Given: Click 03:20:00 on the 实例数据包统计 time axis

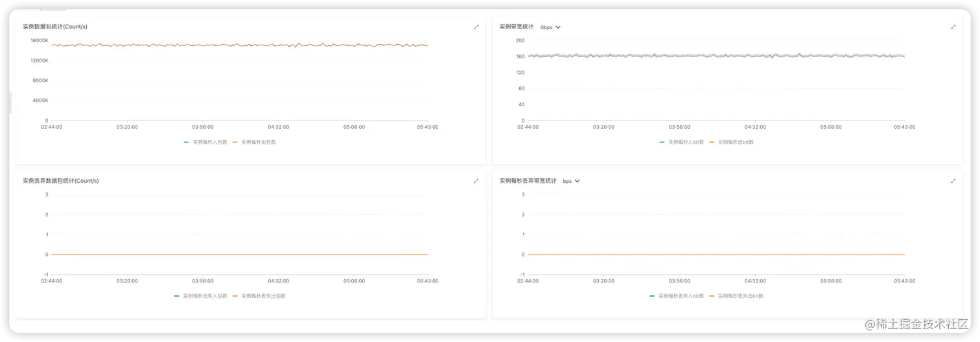Looking at the screenshot, I should [127, 127].
